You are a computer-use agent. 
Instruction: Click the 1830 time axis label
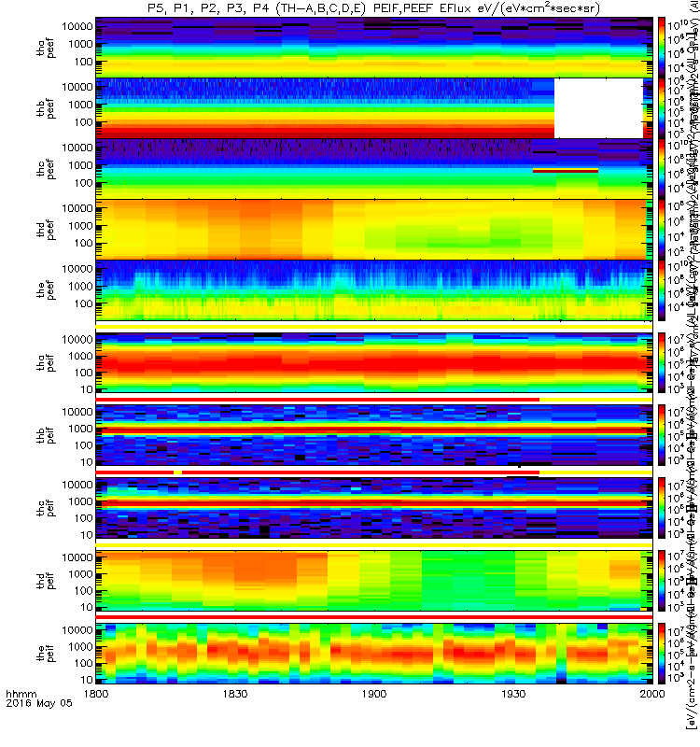(235, 694)
